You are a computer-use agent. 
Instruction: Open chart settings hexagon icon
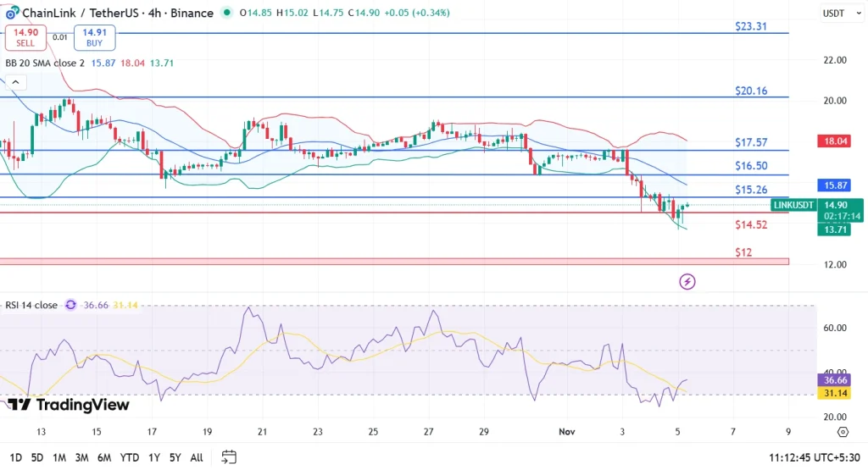[x=842, y=432]
